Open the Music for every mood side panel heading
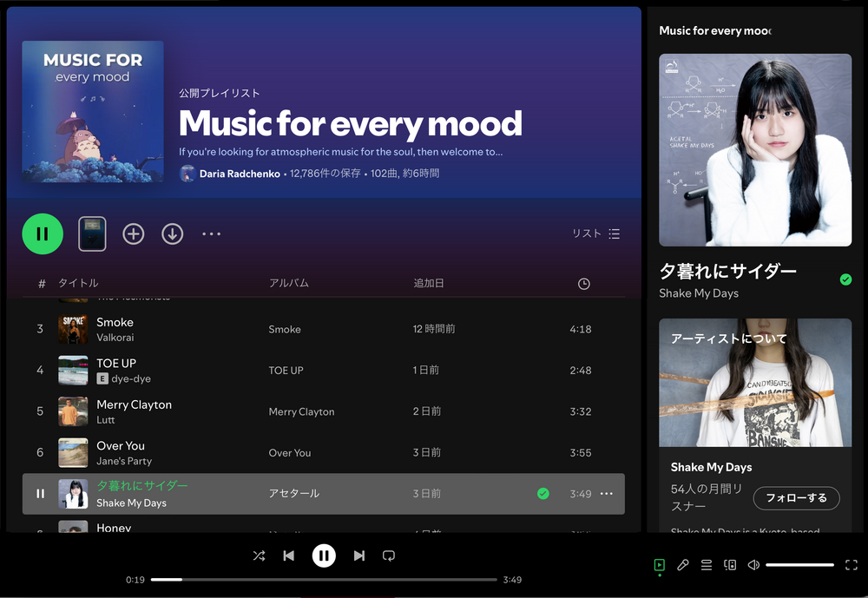This screenshot has height=598, width=868. pos(715,31)
